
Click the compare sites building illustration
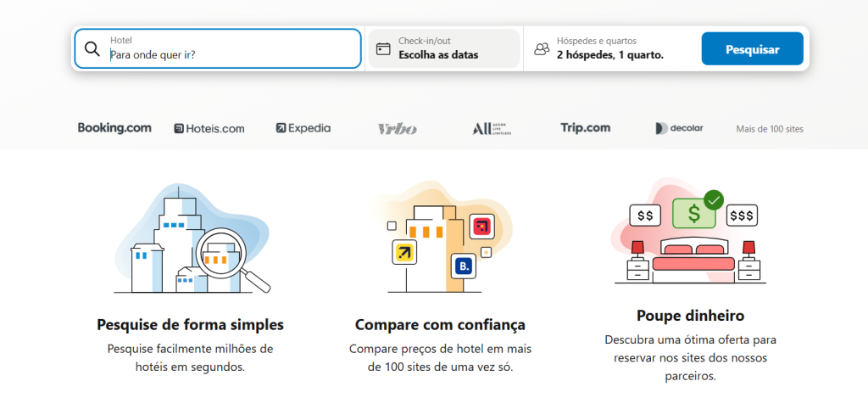(439, 240)
